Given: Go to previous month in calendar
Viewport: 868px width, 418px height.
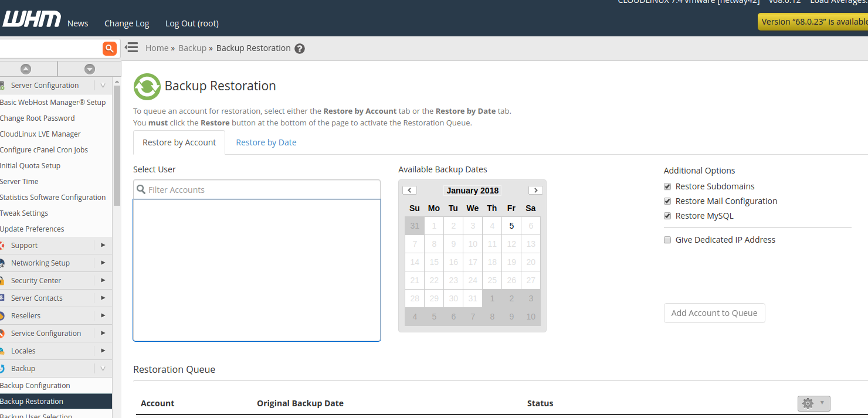Looking at the screenshot, I should (x=410, y=190).
